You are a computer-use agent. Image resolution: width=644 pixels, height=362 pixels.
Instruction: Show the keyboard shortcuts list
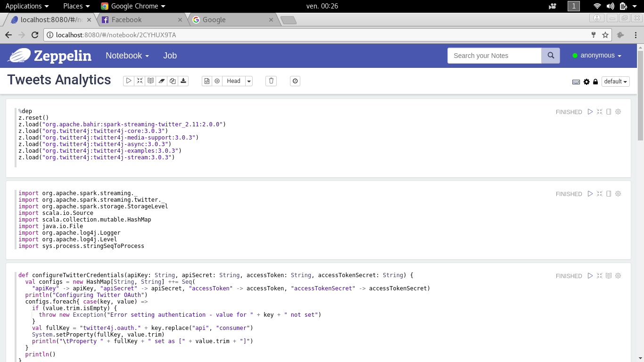576,82
